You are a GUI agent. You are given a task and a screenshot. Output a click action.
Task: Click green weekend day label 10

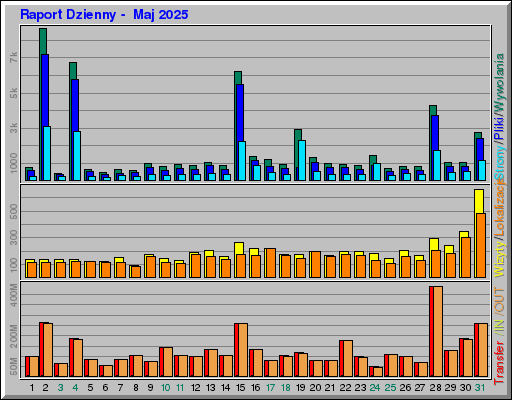point(165,388)
